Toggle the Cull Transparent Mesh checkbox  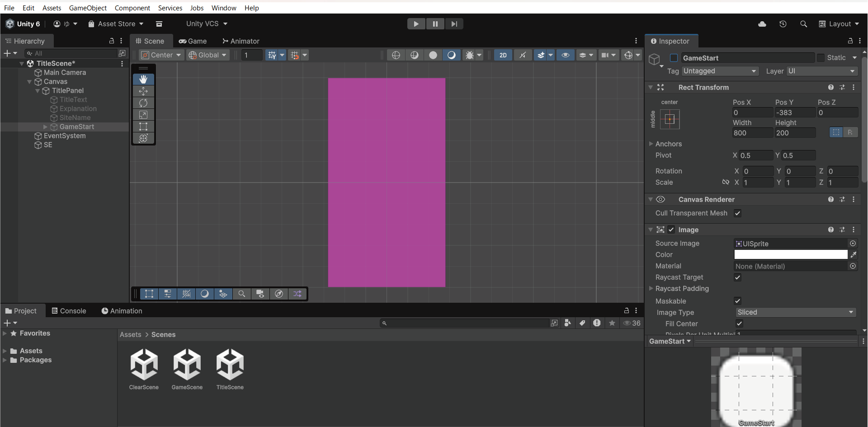[x=737, y=213]
